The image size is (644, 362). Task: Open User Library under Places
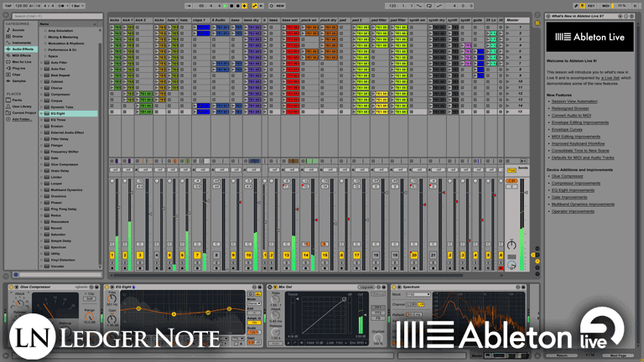22,106
